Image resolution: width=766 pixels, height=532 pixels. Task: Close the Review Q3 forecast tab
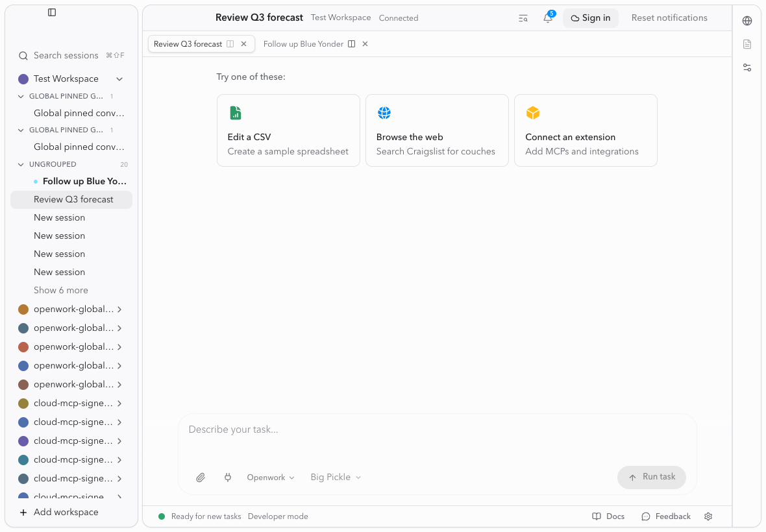click(244, 44)
